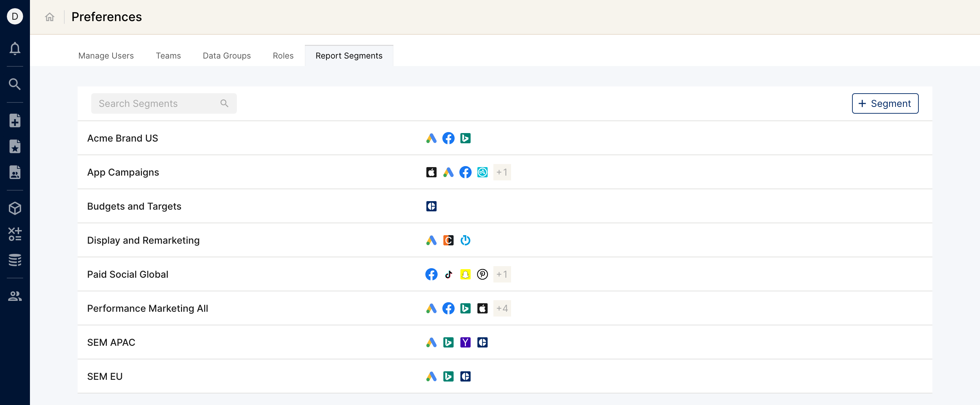The width and height of the screenshot is (980, 405).
Task: Click Pinterest icon in Paid Social Global row
Action: point(483,274)
